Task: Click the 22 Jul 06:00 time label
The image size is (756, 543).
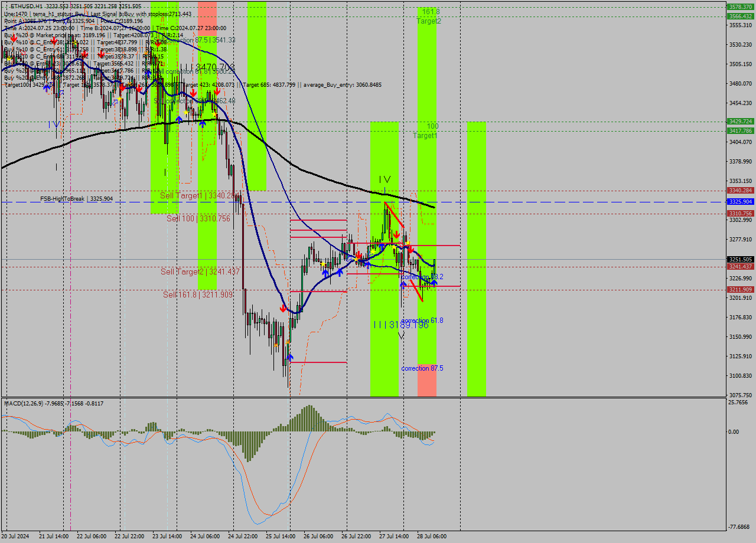Action: click(x=91, y=537)
